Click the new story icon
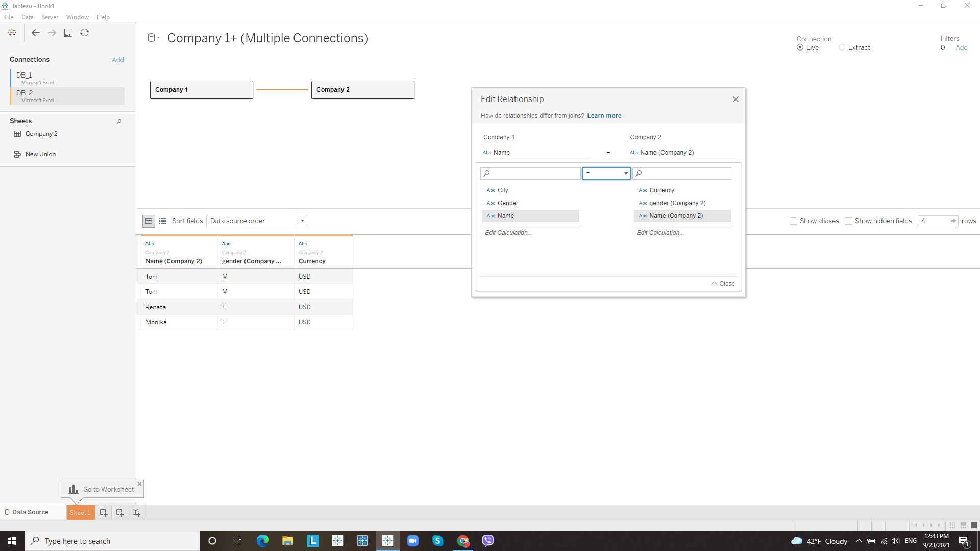This screenshot has height=551, width=980. tap(136, 513)
